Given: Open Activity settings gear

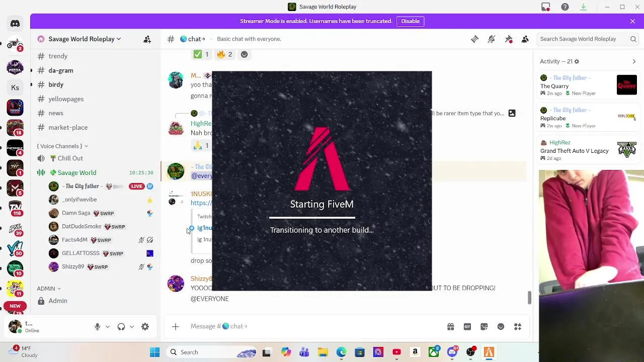Looking at the screenshot, I should click(x=577, y=61).
